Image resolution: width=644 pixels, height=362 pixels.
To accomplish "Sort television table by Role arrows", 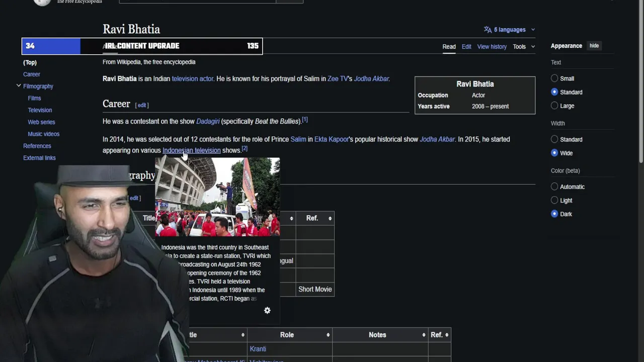I will pos(328,335).
